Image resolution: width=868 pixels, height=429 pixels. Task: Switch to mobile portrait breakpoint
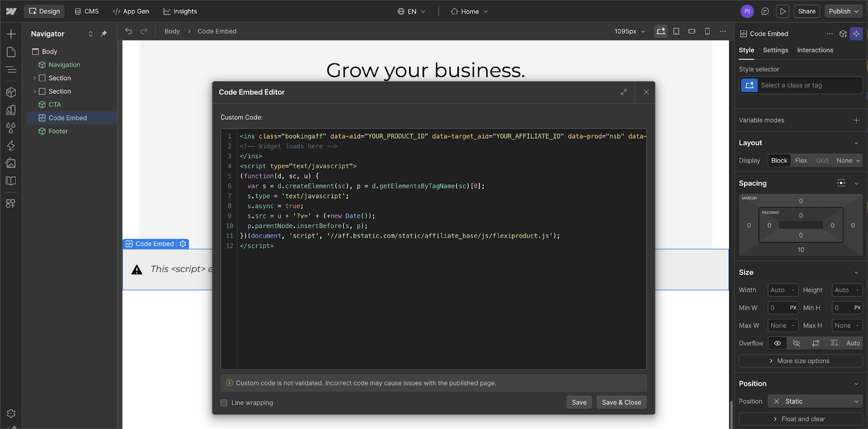coord(707,31)
